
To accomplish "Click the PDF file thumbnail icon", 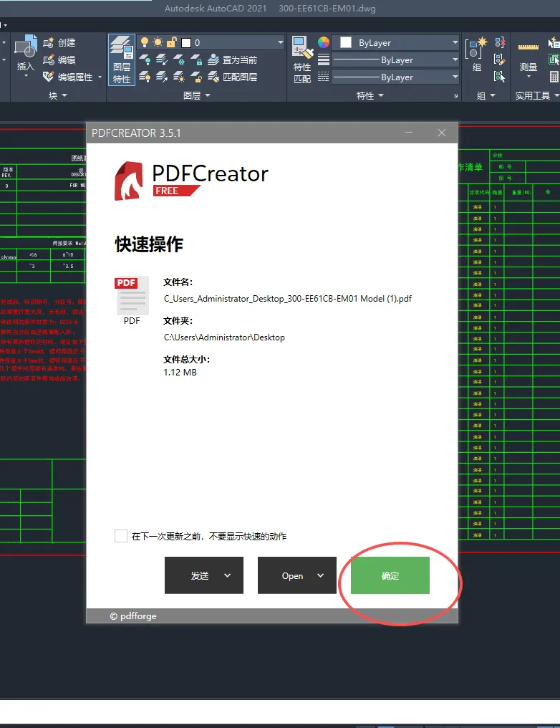I will [x=132, y=296].
